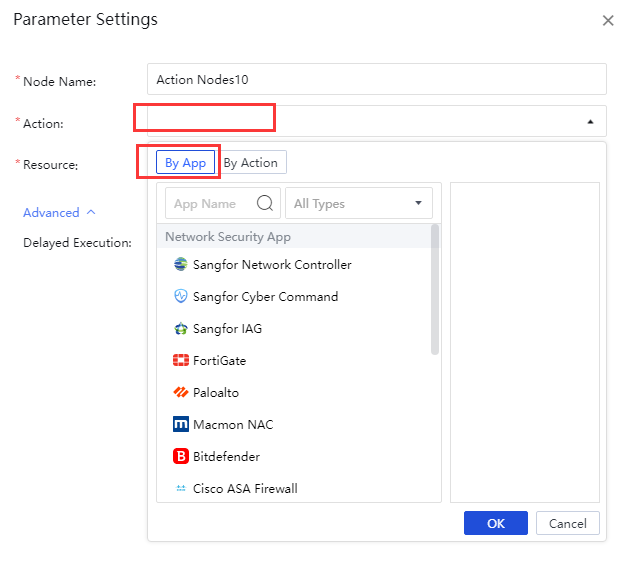Viewport: 627px width, 561px height.
Task: Click the Sangfor IAG app icon
Action: pos(180,329)
